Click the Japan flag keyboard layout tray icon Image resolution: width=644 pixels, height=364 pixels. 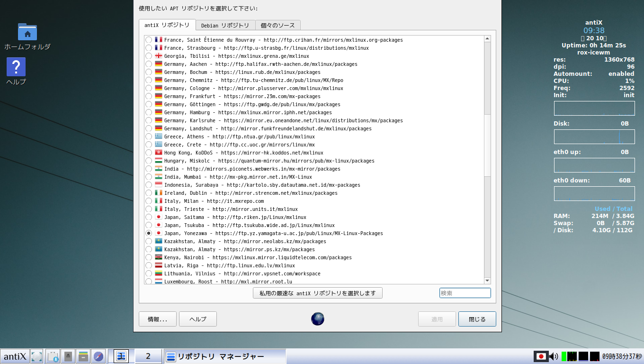coord(541,356)
